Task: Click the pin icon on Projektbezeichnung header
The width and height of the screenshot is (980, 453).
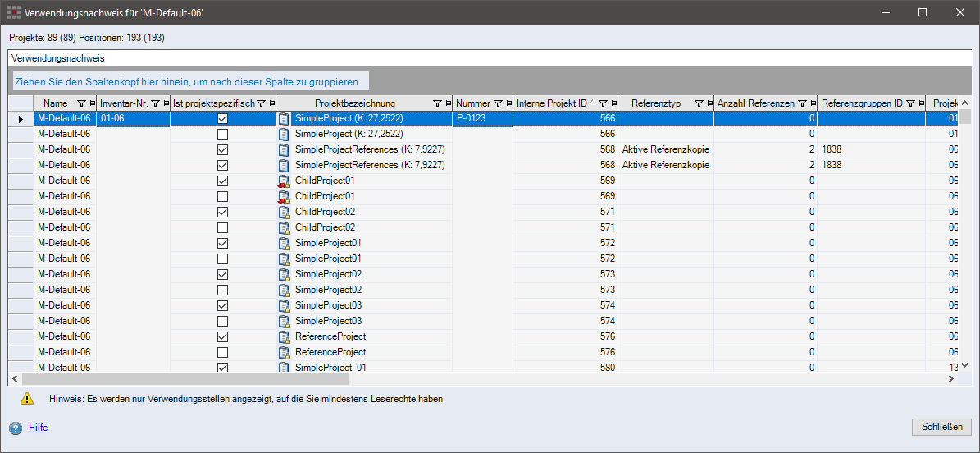Action: [446, 103]
